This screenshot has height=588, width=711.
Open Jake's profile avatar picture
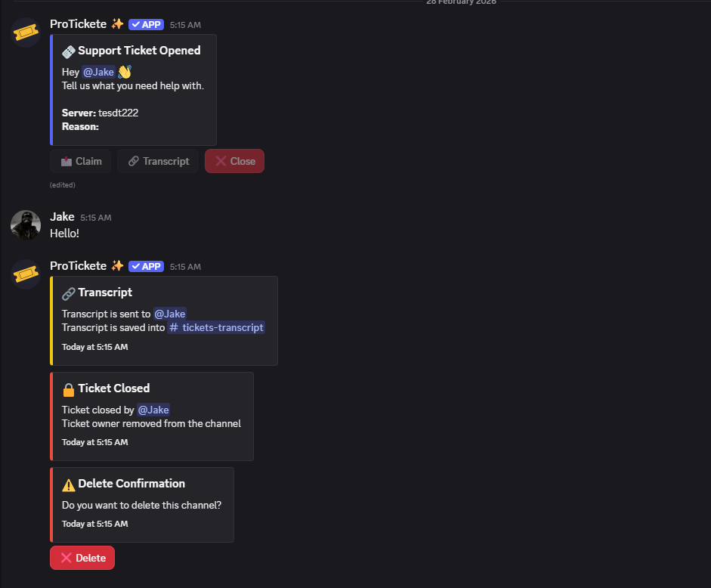[x=26, y=225]
